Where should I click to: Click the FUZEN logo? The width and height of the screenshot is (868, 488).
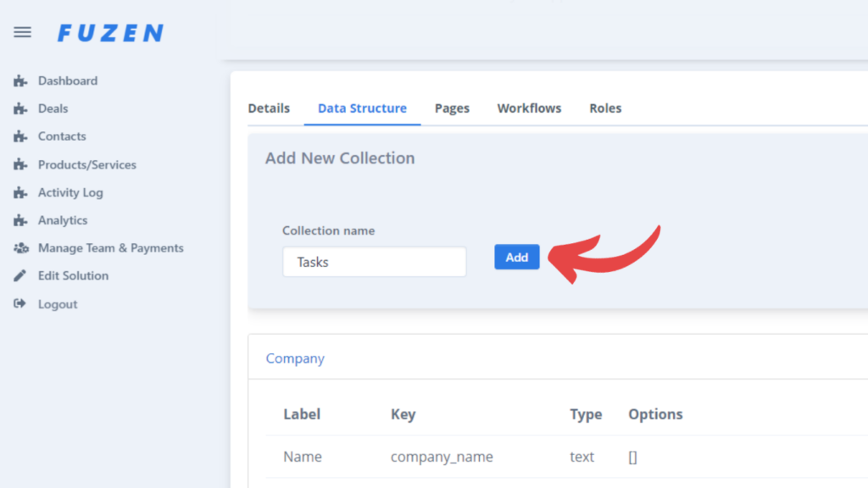click(x=111, y=33)
